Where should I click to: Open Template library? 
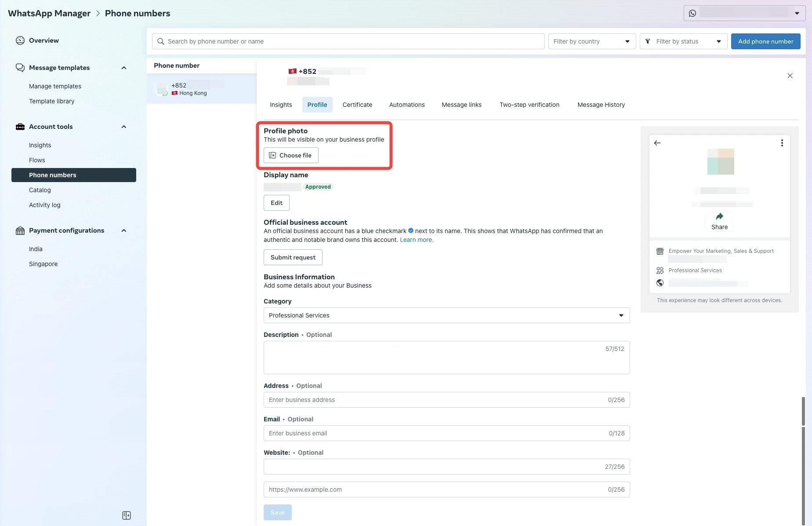tap(51, 101)
